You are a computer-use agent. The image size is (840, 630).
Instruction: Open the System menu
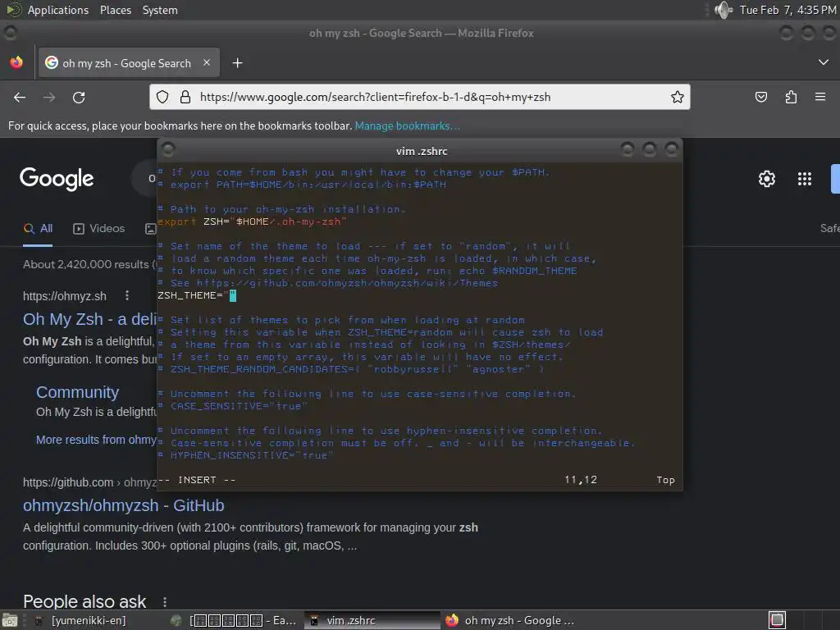click(x=160, y=10)
